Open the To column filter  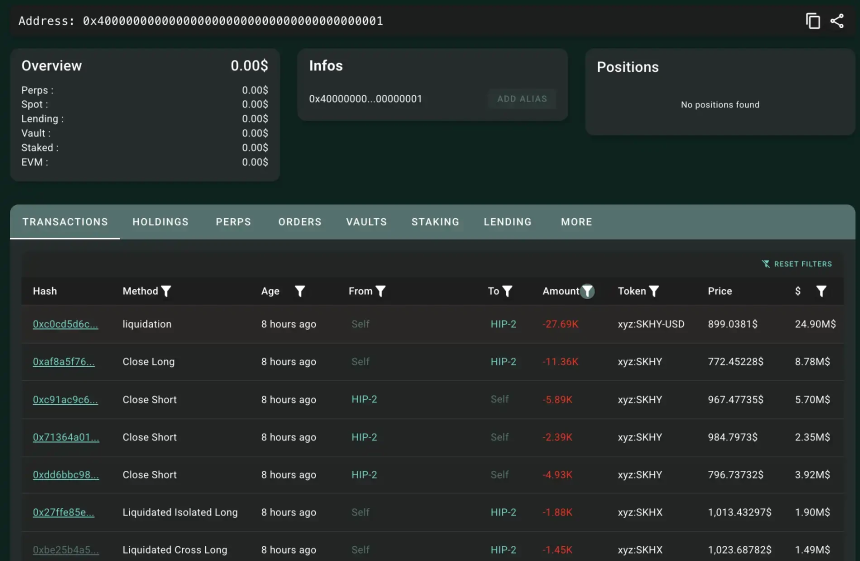(507, 291)
